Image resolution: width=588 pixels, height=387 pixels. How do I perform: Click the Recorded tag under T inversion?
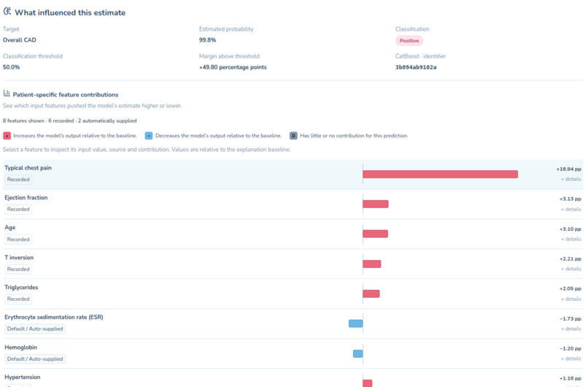pos(18,269)
